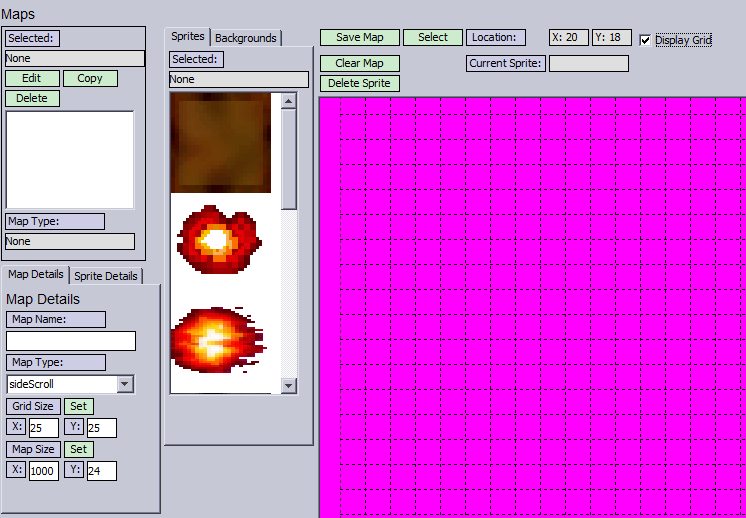The image size is (746, 518).
Task: Focus the Map Name input field
Action: point(71,341)
